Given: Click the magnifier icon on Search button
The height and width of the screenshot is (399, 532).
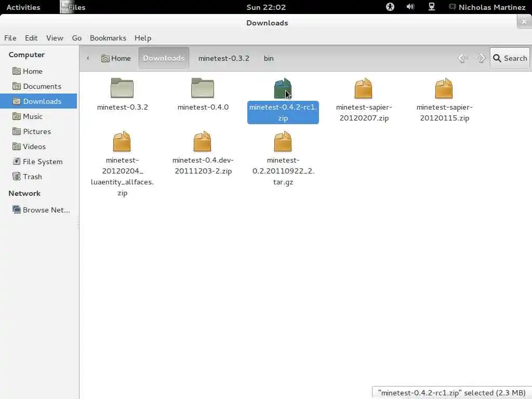Looking at the screenshot, I should click(497, 58).
